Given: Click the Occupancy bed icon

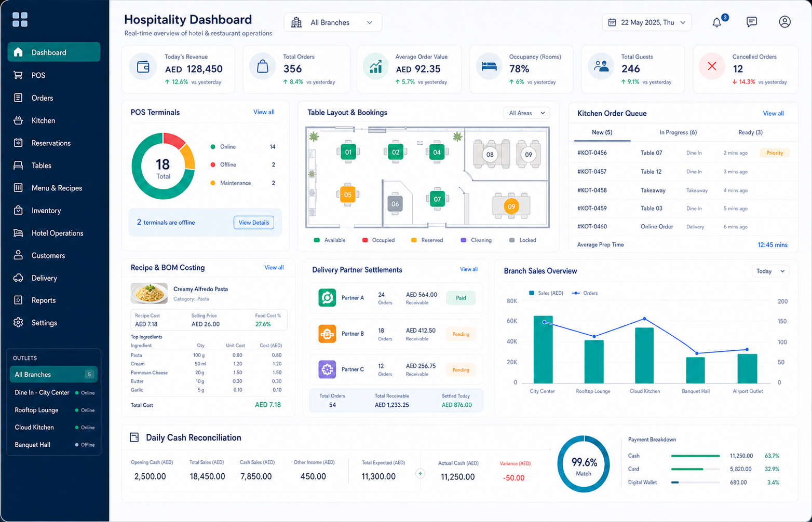Looking at the screenshot, I should 489,67.
